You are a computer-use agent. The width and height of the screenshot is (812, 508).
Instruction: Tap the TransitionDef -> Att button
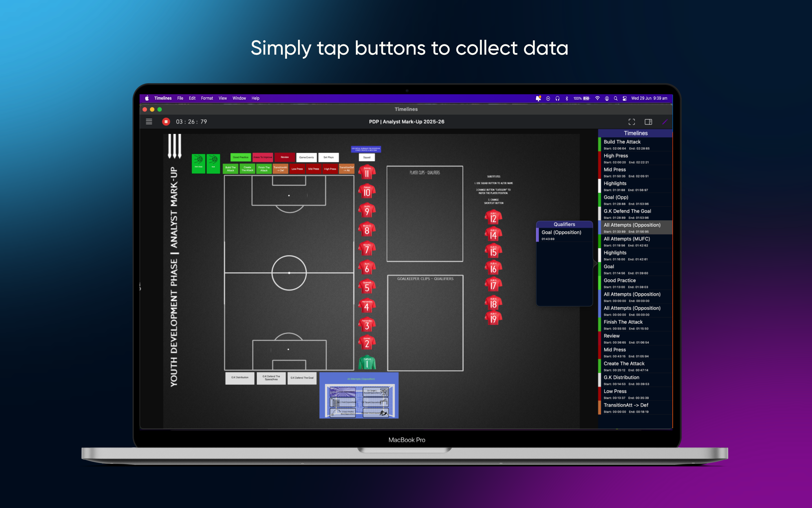347,169
